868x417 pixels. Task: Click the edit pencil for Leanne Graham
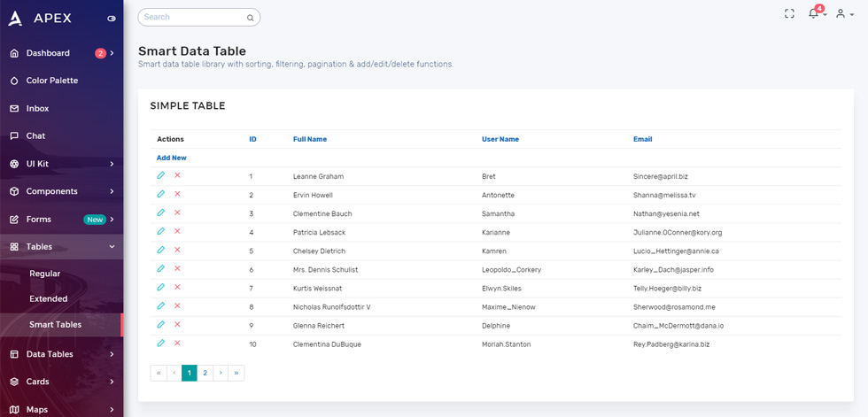[x=160, y=175]
